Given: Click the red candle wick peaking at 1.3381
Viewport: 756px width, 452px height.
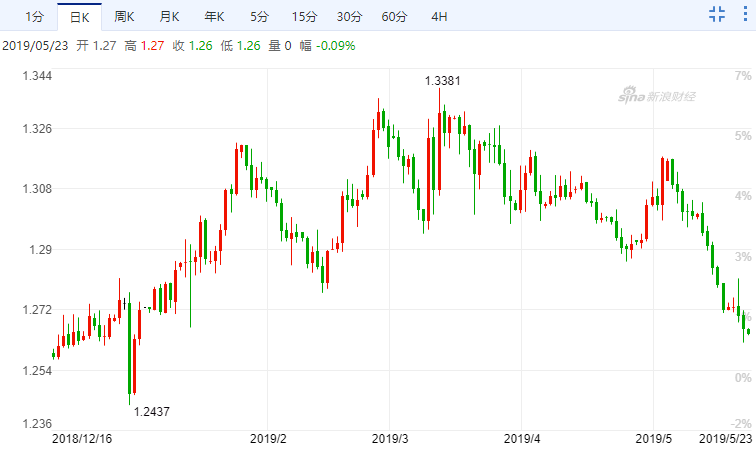Looking at the screenshot, I should click(439, 140).
